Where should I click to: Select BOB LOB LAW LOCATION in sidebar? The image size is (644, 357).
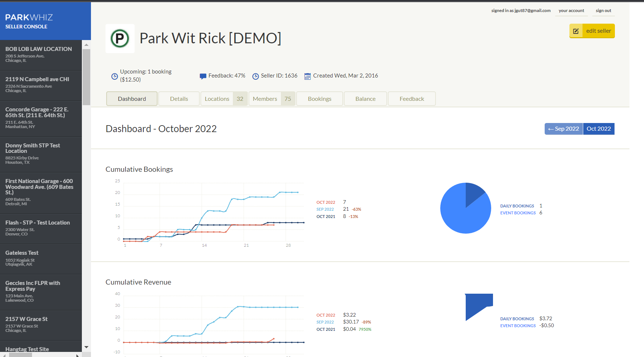41,55
